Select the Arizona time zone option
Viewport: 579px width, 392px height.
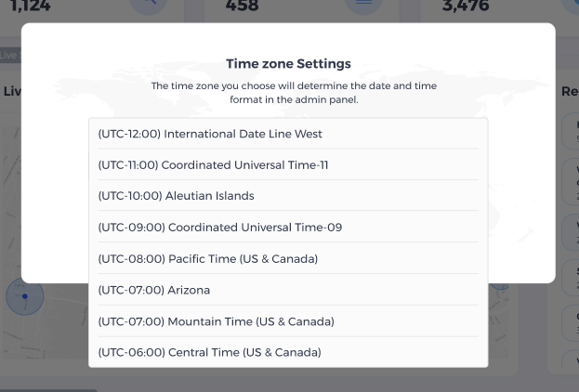pos(153,290)
